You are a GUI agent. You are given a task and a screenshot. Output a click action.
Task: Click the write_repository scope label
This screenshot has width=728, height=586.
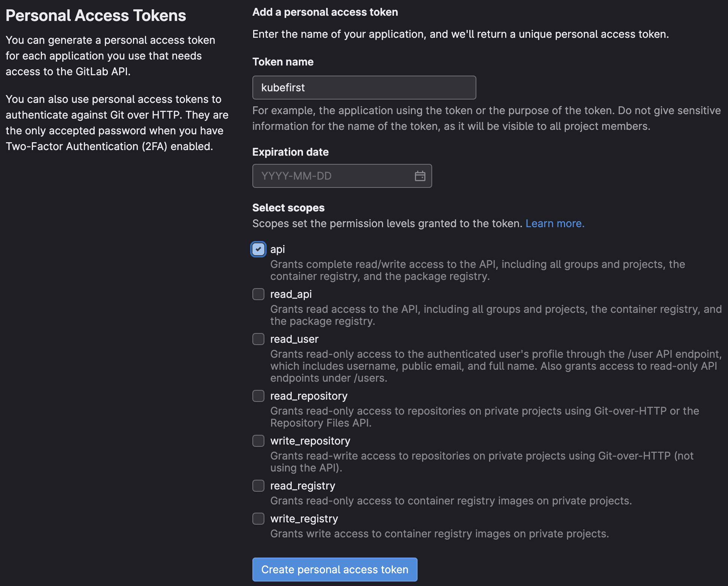[310, 441]
